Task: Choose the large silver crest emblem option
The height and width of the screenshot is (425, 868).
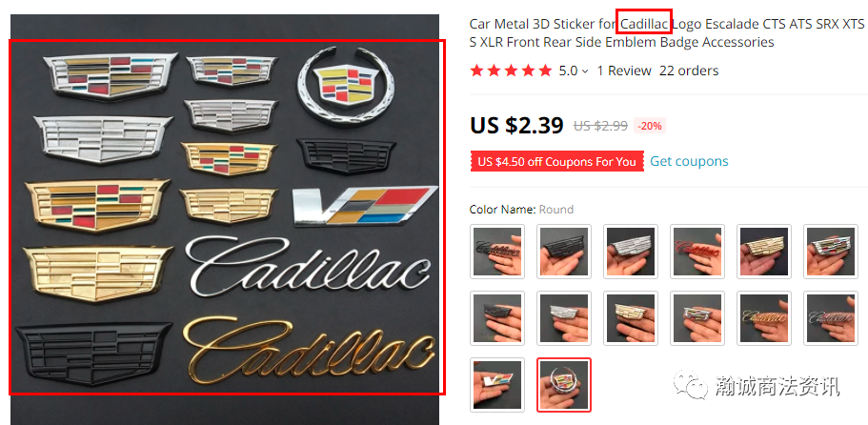Action: click(631, 252)
